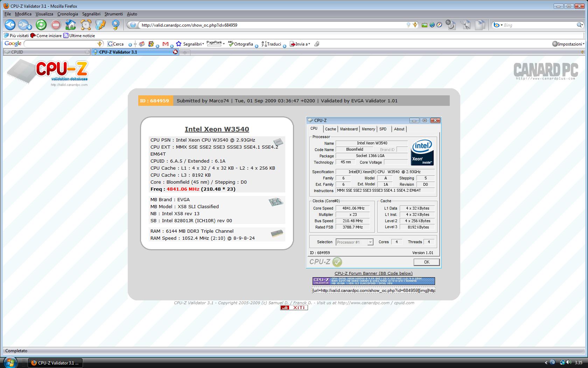
Task: Click the greyed-out magnifier document icon
Action: 451,25
